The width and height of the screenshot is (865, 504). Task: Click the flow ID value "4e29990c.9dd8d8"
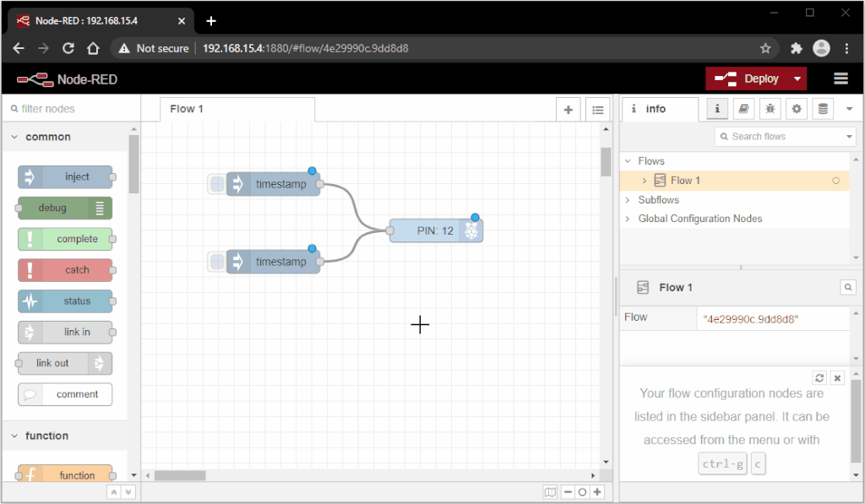click(750, 319)
